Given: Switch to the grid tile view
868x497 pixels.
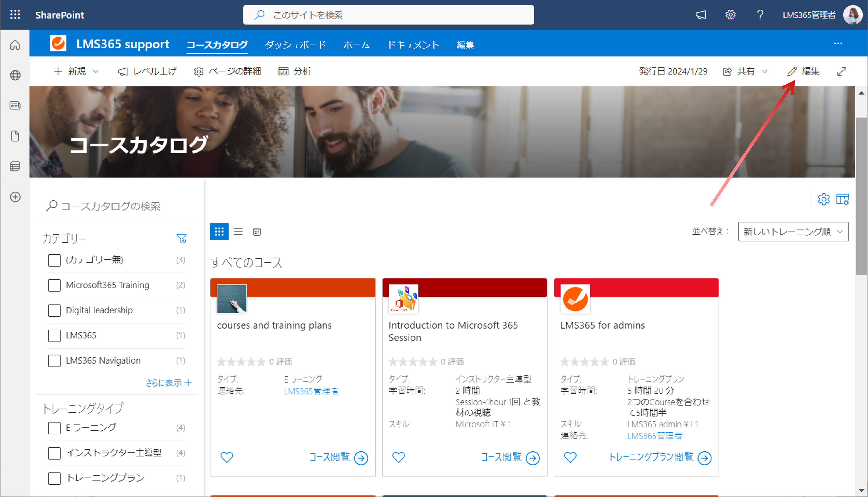Looking at the screenshot, I should point(219,232).
